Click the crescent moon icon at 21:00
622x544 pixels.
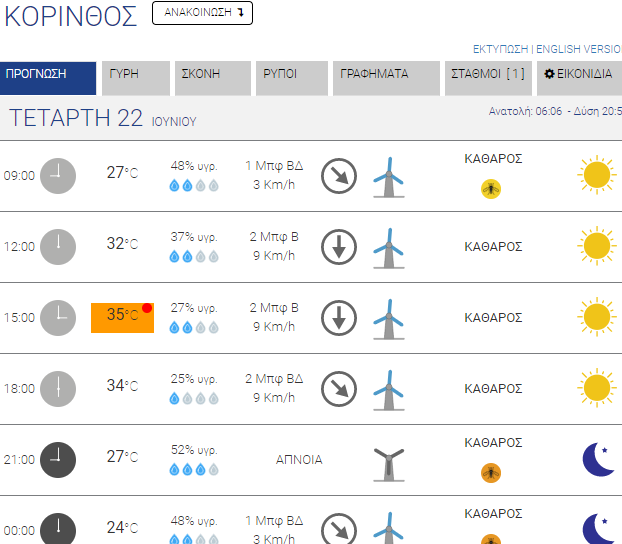click(x=599, y=459)
